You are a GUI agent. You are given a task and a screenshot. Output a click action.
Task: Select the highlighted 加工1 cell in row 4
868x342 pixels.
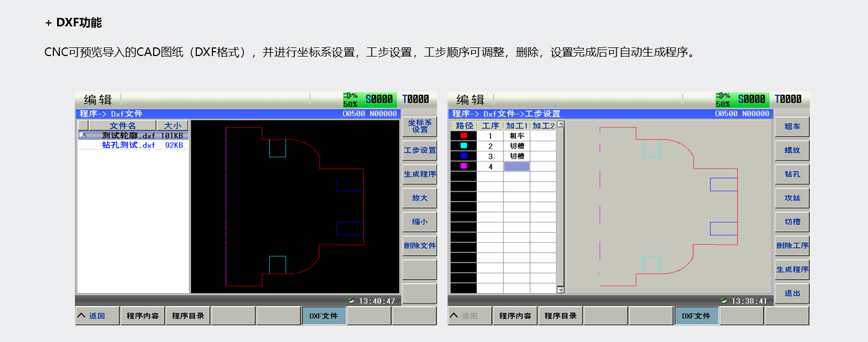516,166
